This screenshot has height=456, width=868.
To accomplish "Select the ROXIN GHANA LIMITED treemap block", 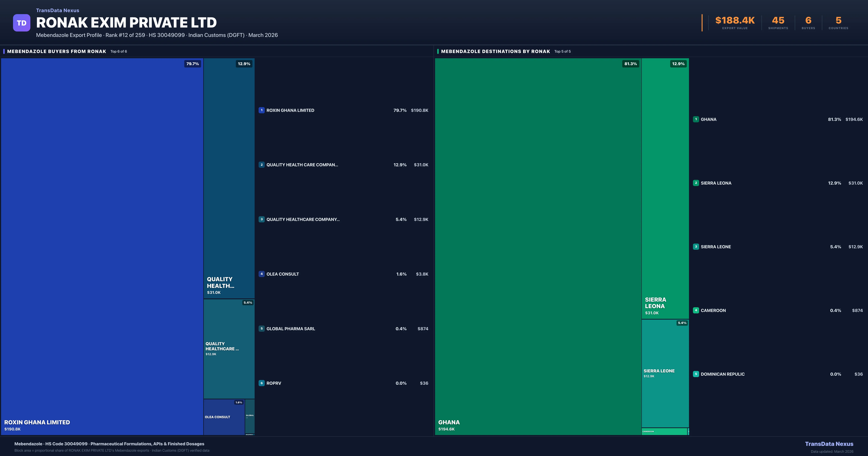I will pyautogui.click(x=102, y=246).
